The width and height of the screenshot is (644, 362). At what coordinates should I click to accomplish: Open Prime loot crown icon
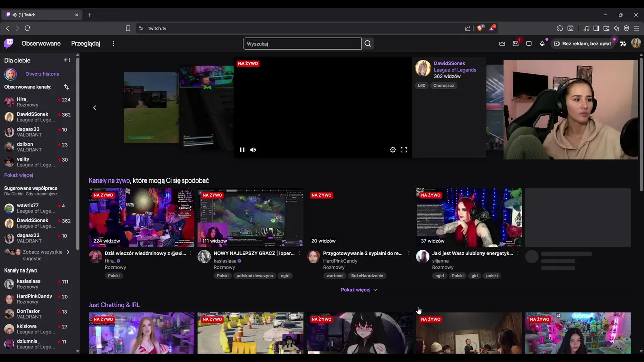[502, 44]
